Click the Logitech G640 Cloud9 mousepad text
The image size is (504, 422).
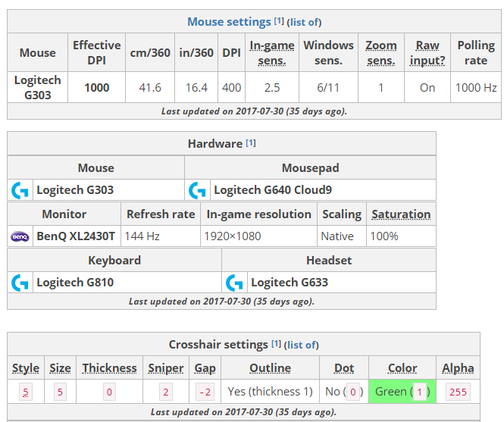coord(273,190)
